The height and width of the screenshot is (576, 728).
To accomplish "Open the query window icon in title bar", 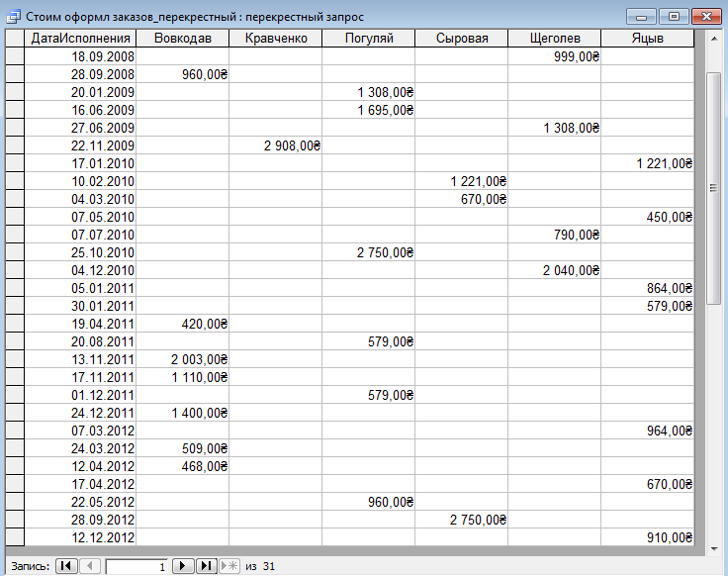I will coord(13,17).
